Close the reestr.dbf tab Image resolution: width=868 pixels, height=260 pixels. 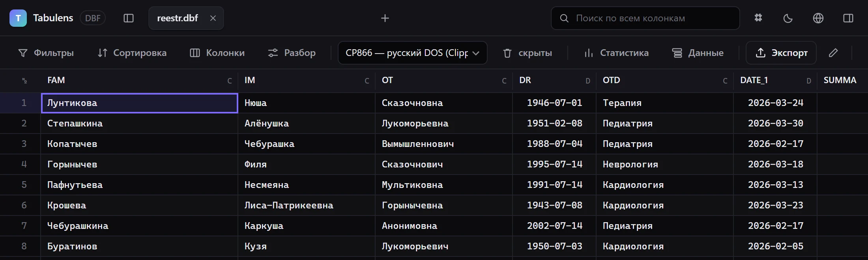(213, 18)
